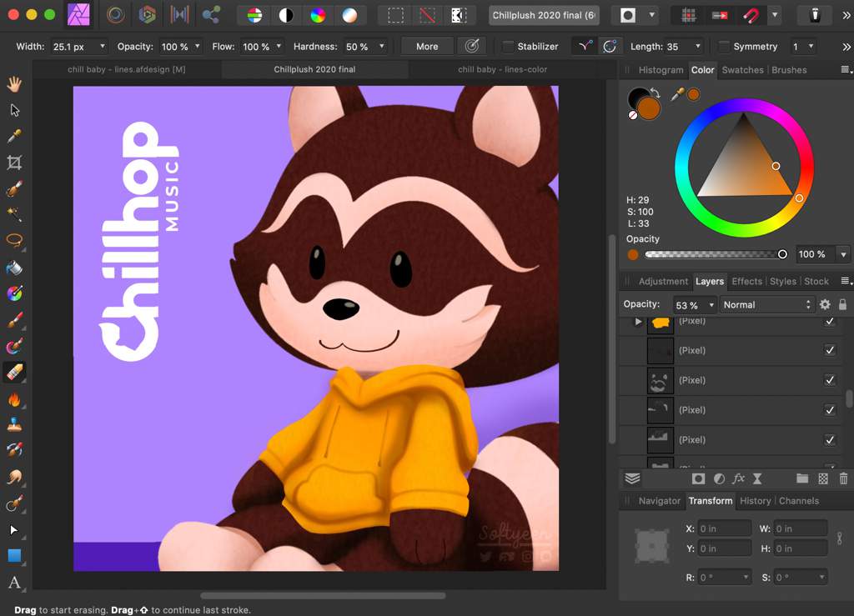
Task: Open the Normal blend mode dropdown
Action: (x=767, y=305)
